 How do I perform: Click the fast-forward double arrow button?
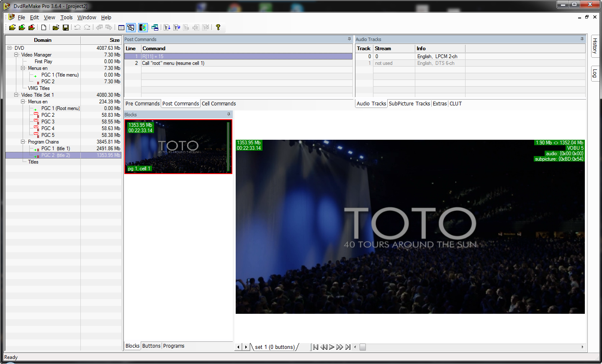[x=340, y=347]
